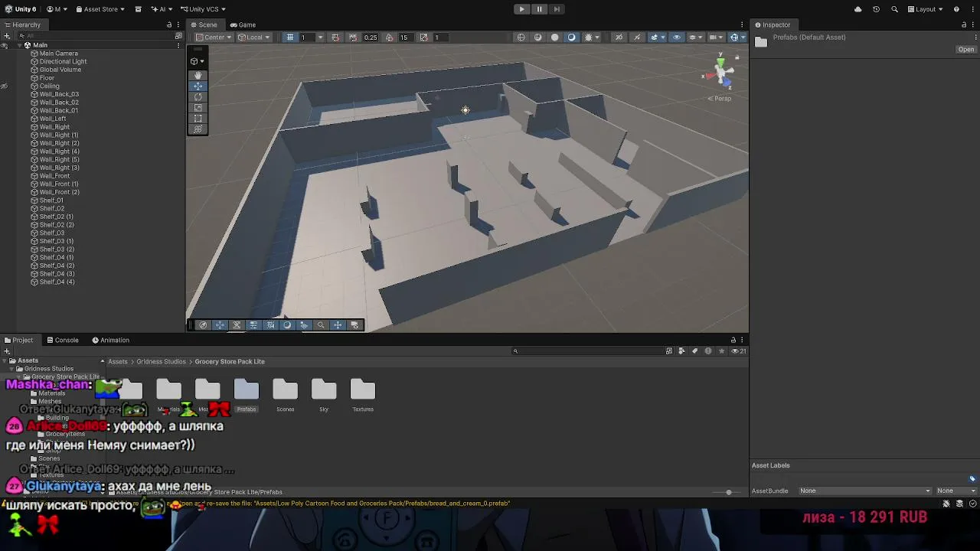Select the Hand (View) tool
This screenshot has width=980, height=551.
click(198, 75)
